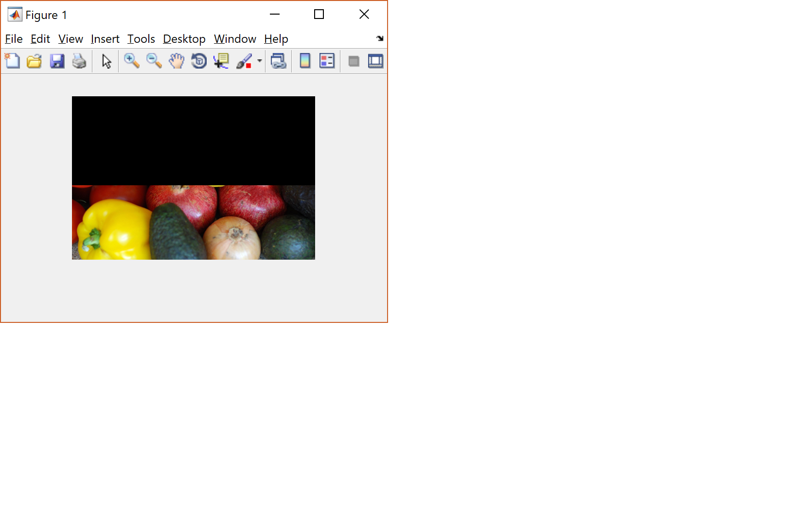Screen dimensions: 798x532
Task: Print the figure using the printer icon
Action: pos(79,61)
